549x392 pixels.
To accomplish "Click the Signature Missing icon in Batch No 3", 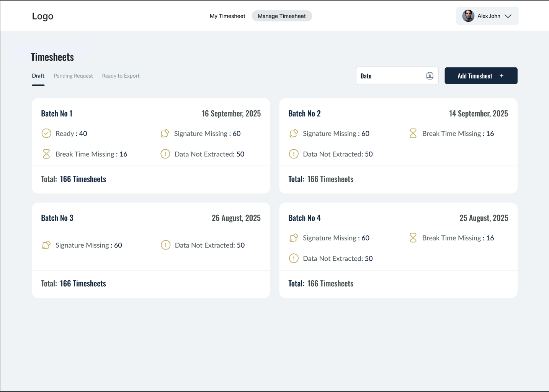I will 46,245.
